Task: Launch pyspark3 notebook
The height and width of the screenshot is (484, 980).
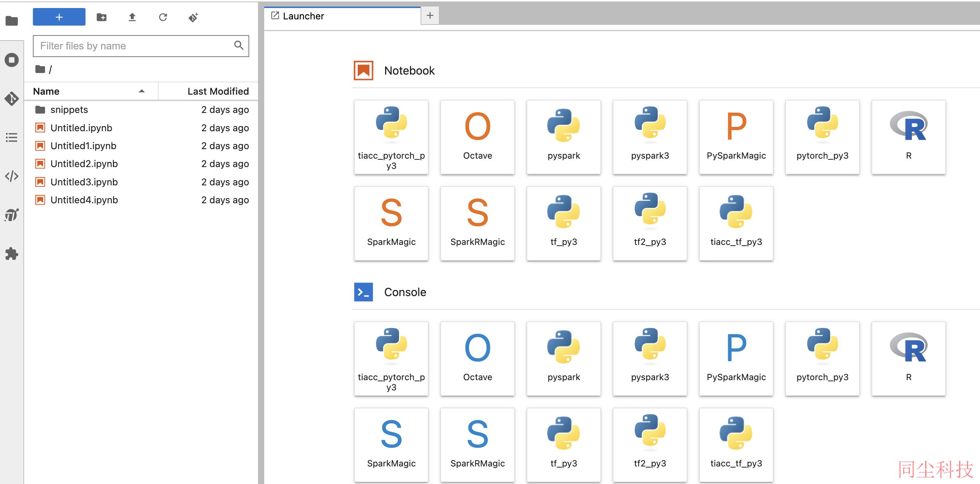Action: pyautogui.click(x=650, y=137)
